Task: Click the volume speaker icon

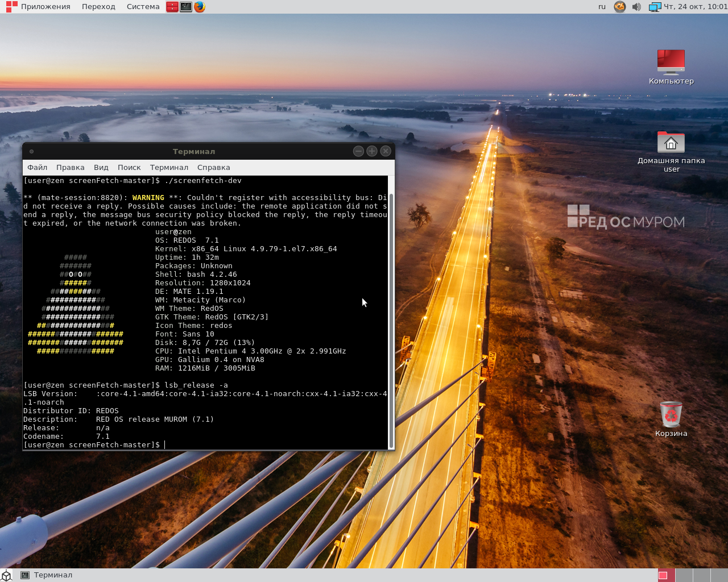Action: pos(636,7)
